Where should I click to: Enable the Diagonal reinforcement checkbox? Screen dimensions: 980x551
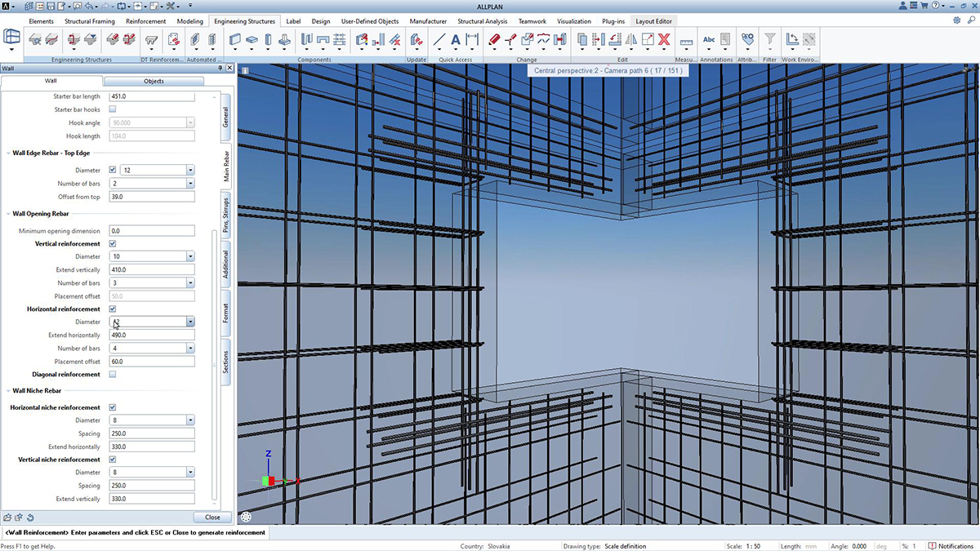pos(112,374)
